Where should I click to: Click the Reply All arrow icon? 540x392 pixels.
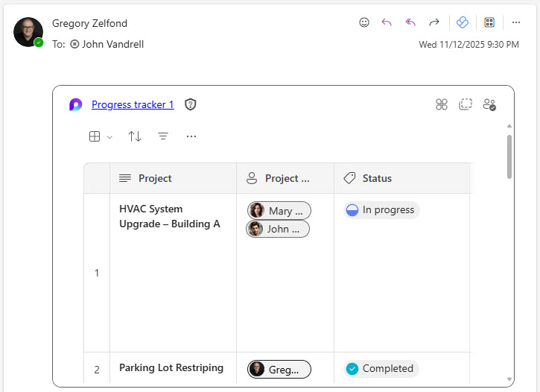(x=410, y=22)
